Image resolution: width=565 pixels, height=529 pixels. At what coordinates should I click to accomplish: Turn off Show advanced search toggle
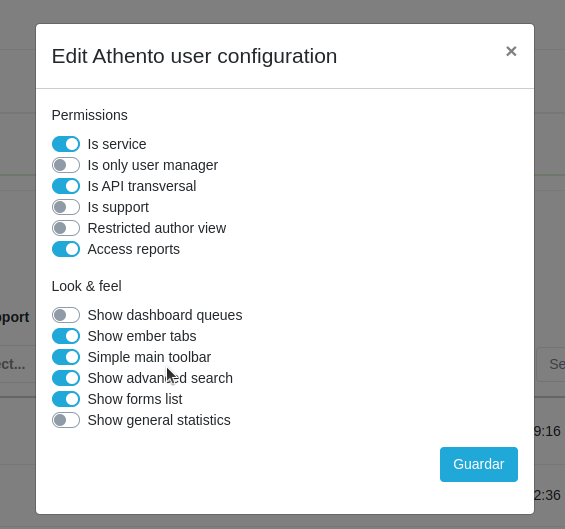(x=66, y=378)
